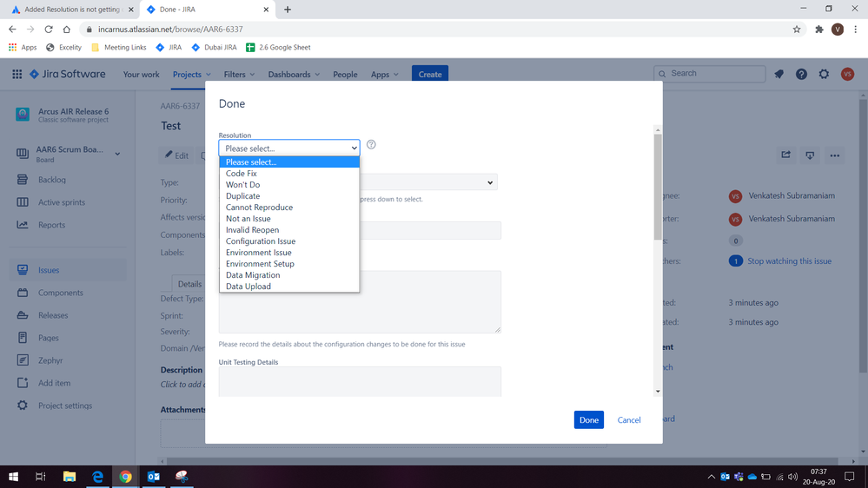The height and width of the screenshot is (488, 868).
Task: Select Configuration Issue resolution
Action: (x=289, y=241)
